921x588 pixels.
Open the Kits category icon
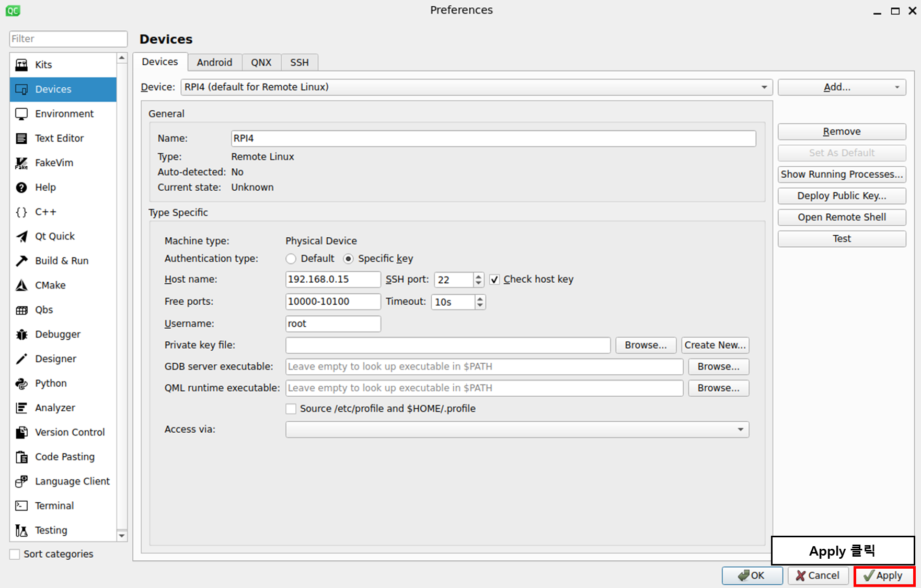point(21,65)
